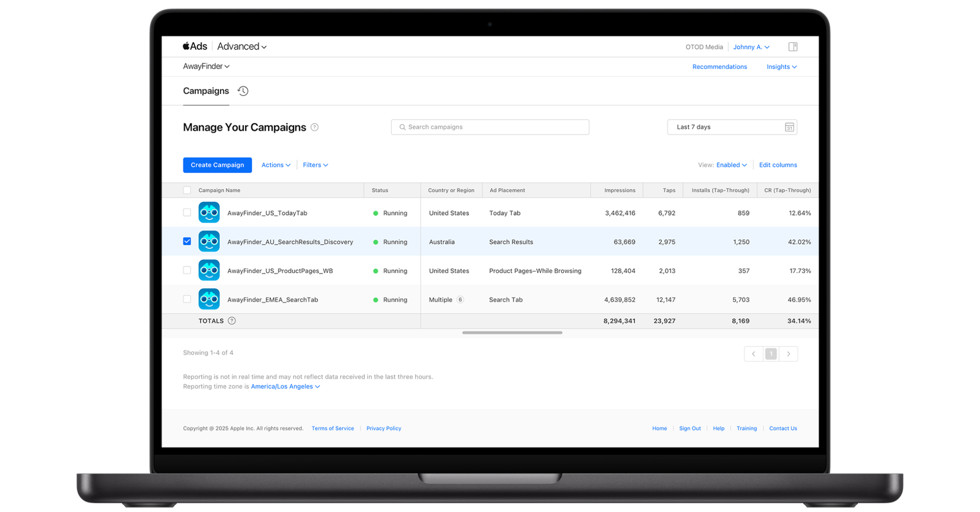Click the TOTALS question mark icon
This screenshot has height=512, width=980.
coord(232,321)
